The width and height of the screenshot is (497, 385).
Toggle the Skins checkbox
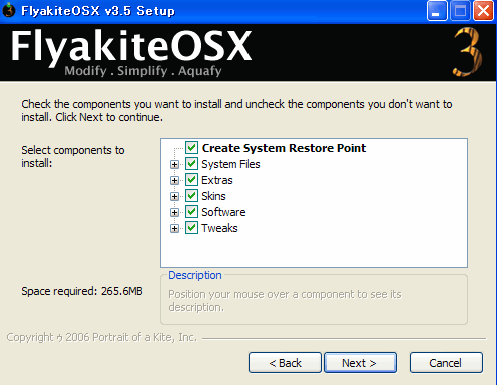(191, 196)
